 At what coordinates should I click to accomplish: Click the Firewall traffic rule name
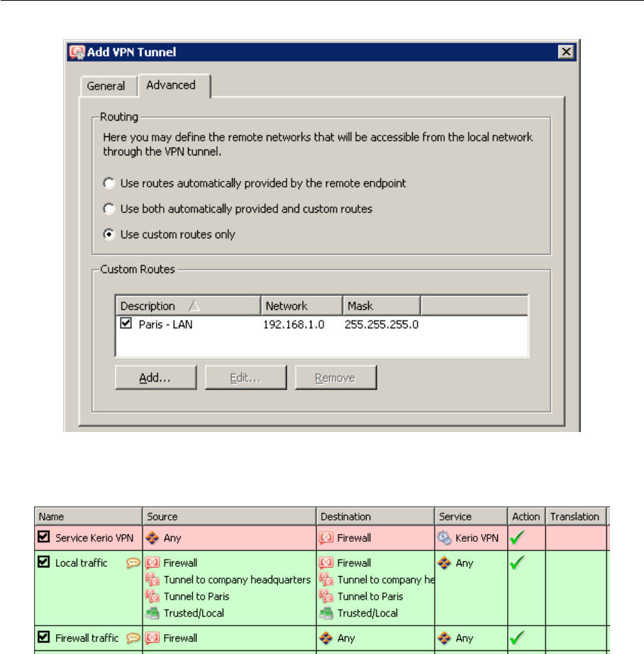87,638
